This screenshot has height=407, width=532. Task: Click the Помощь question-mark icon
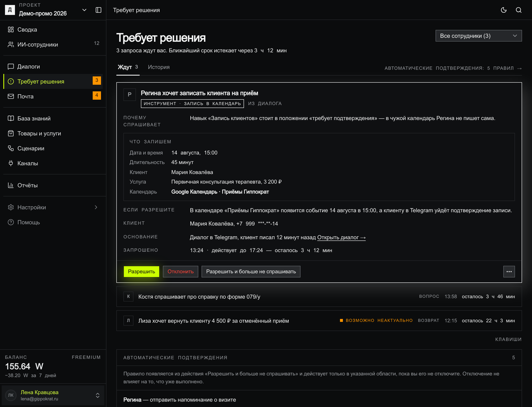pyautogui.click(x=11, y=222)
